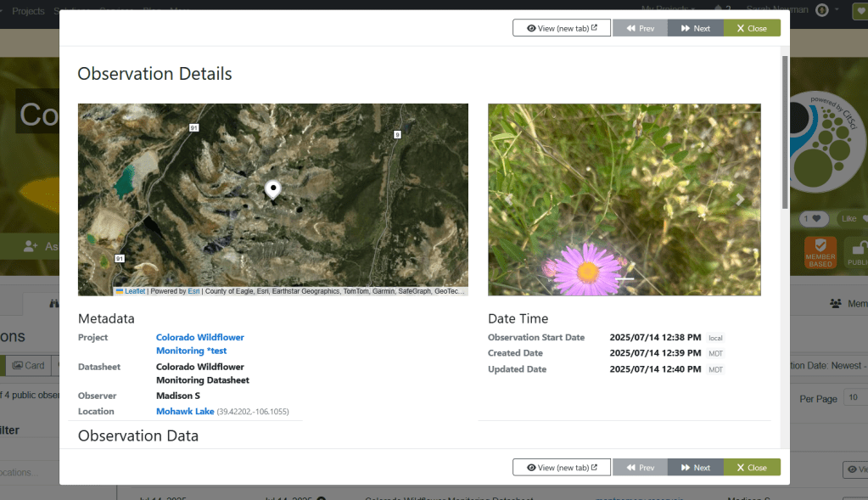Select Created Date value 2025/07/14 12:39 PM
This screenshot has height=500, width=868.
(x=655, y=352)
